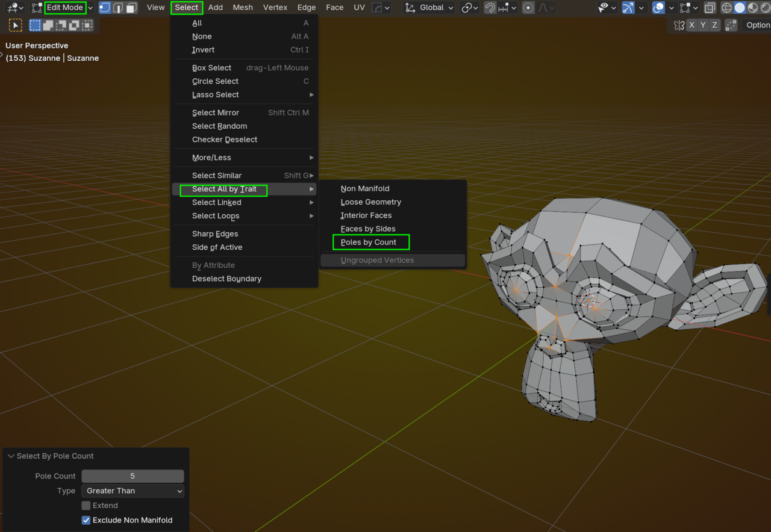
Task: Open the Select Loops submenu
Action: 244,216
